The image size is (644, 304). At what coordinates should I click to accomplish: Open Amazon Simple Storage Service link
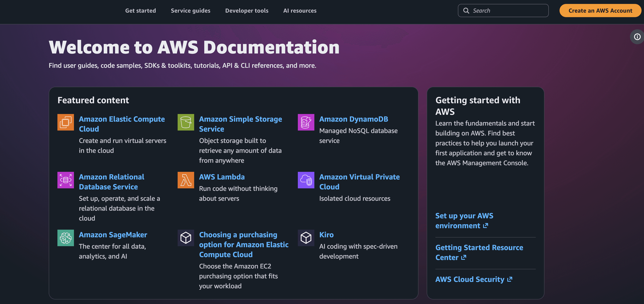point(240,124)
